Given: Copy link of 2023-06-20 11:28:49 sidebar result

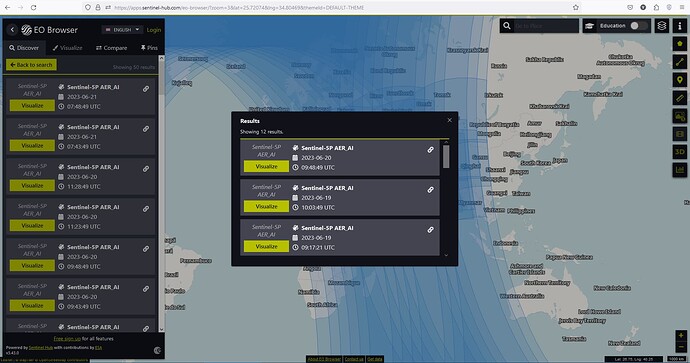Looking at the screenshot, I should click(x=146, y=169).
